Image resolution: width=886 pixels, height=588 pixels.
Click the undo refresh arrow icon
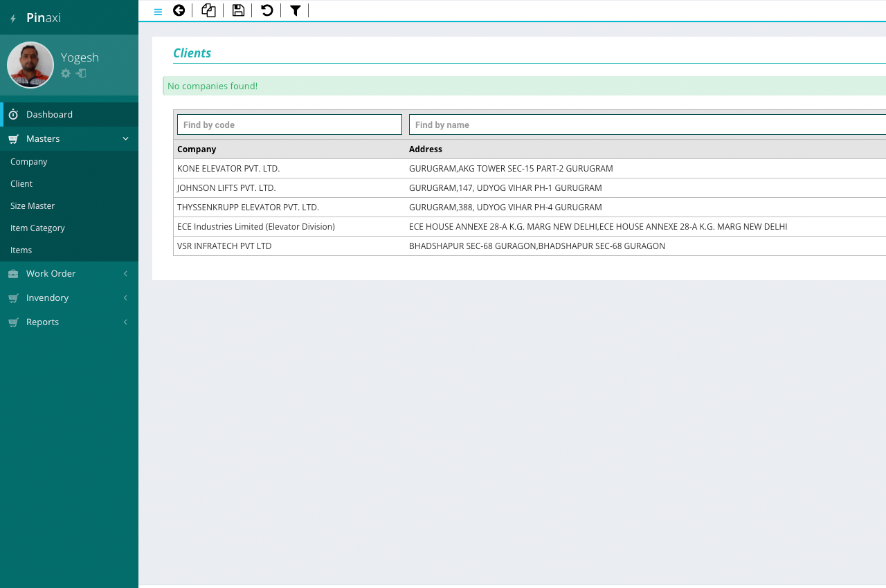pos(267,10)
